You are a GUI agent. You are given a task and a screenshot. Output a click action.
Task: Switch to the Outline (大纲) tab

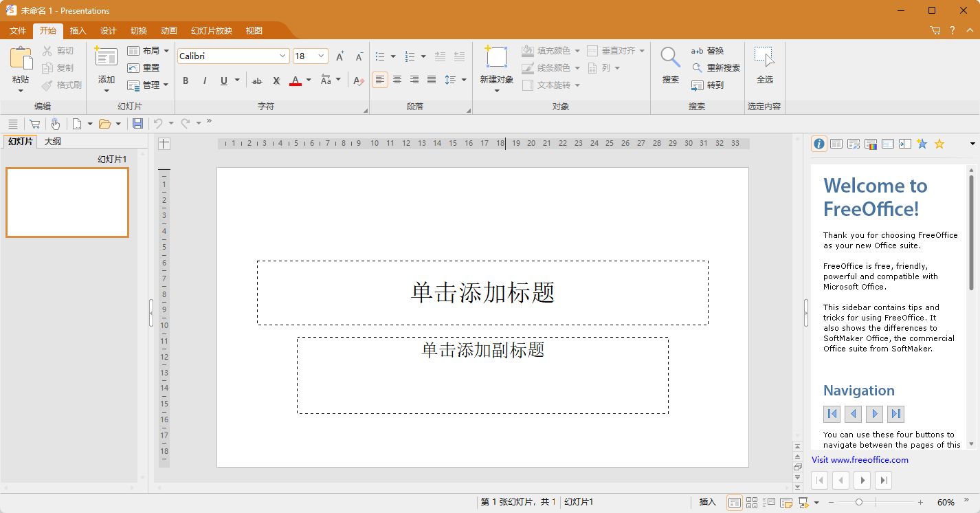(x=53, y=142)
